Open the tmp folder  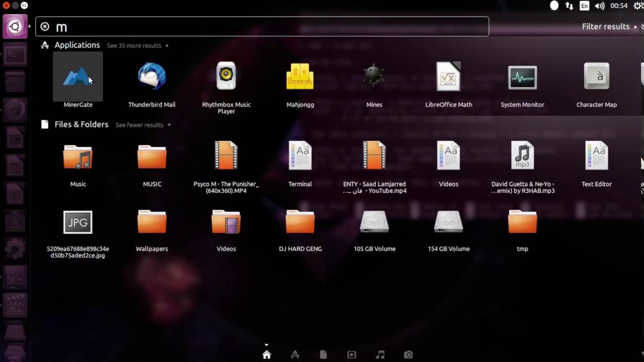[x=522, y=223]
